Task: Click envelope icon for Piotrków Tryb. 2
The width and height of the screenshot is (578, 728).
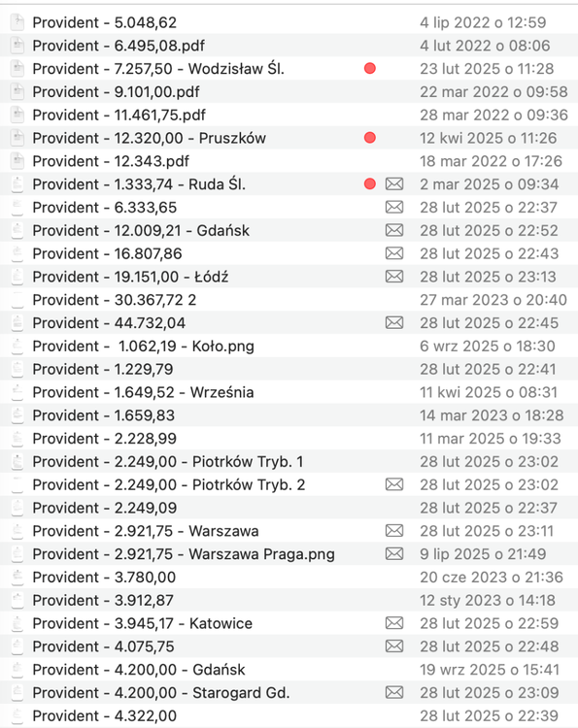Action: [394, 484]
